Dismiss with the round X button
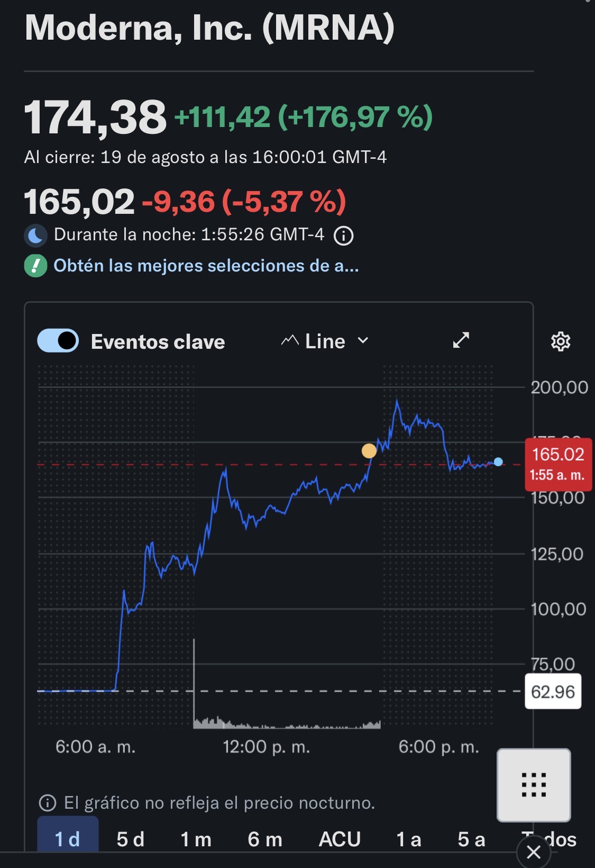The image size is (595, 868). point(534,852)
